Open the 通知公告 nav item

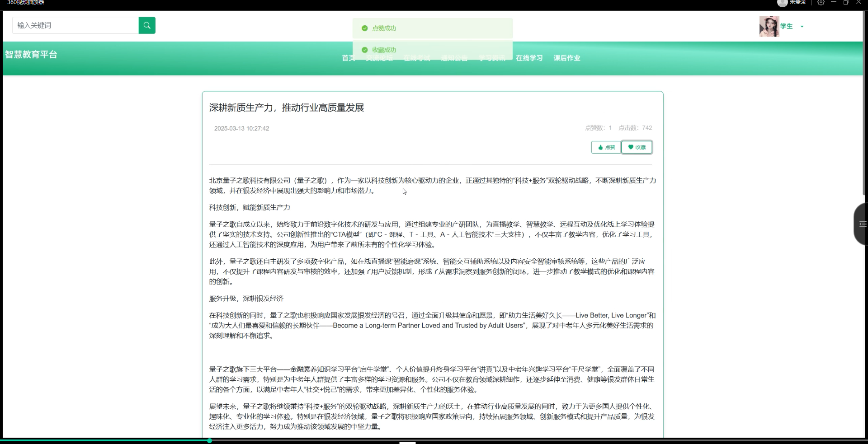454,58
